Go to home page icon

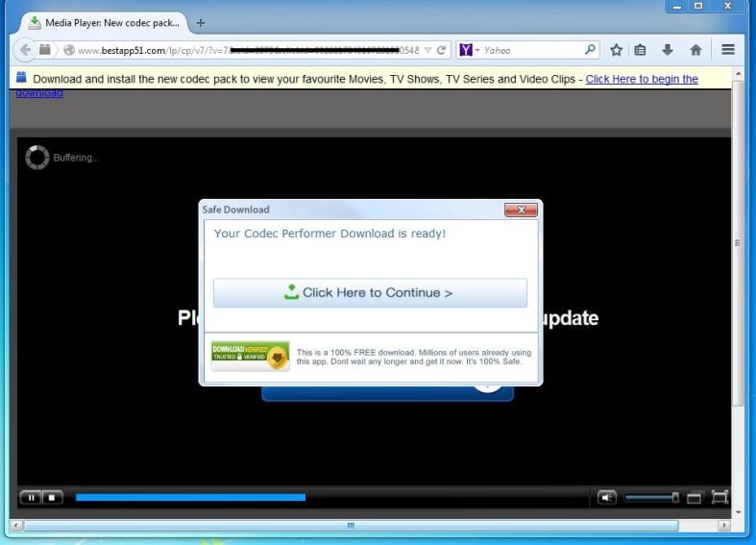pos(695,50)
